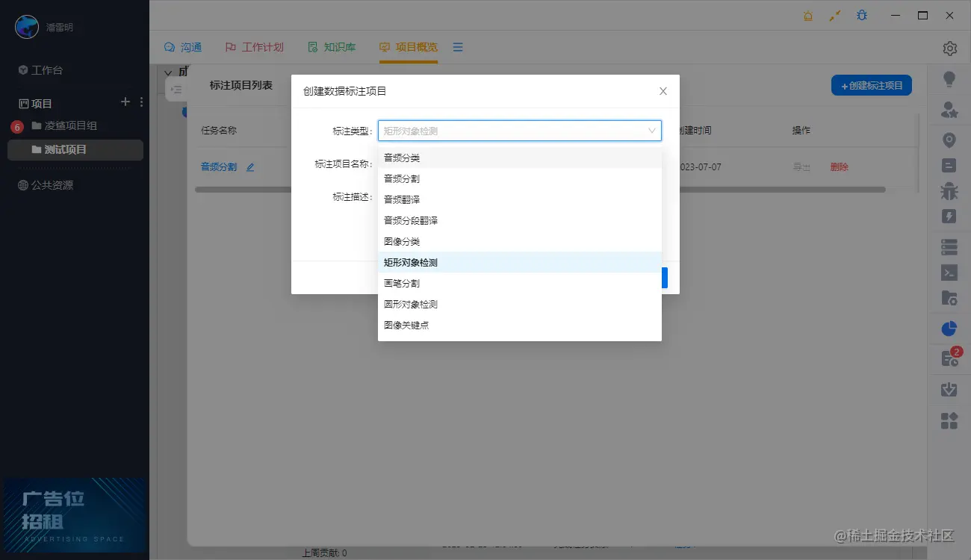Click the lightning bolt icon in right sidebar
This screenshot has width=971, height=560.
949,217
